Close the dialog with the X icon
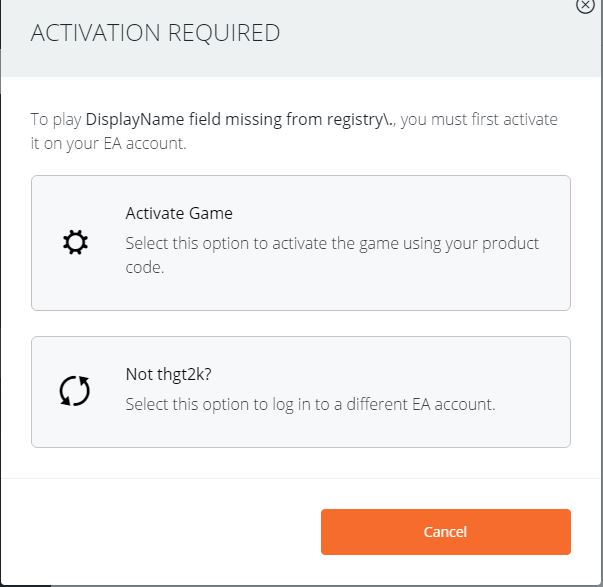 point(586,5)
